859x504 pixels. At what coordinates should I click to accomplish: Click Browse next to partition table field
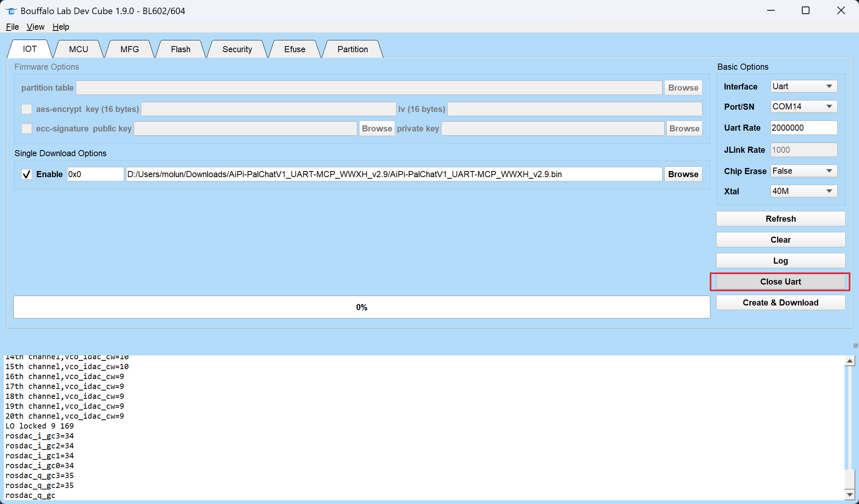coord(683,88)
